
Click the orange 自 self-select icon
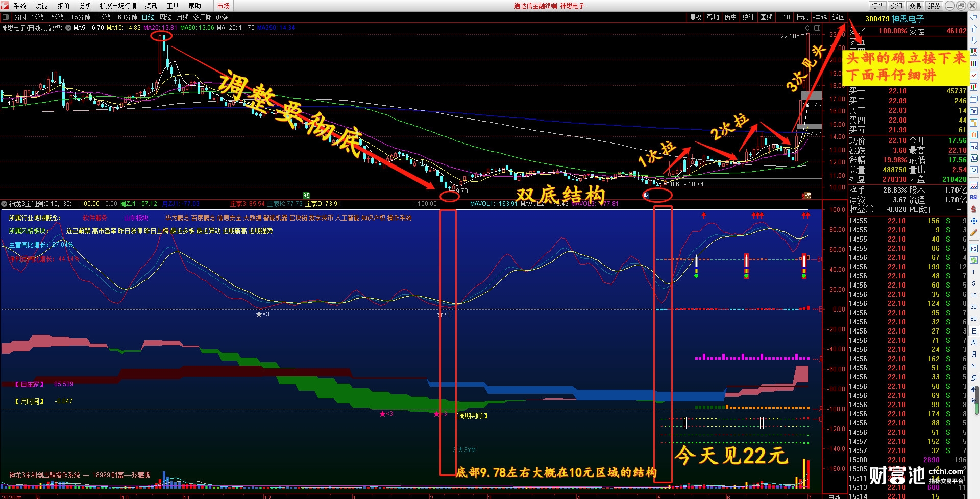tap(974, 134)
